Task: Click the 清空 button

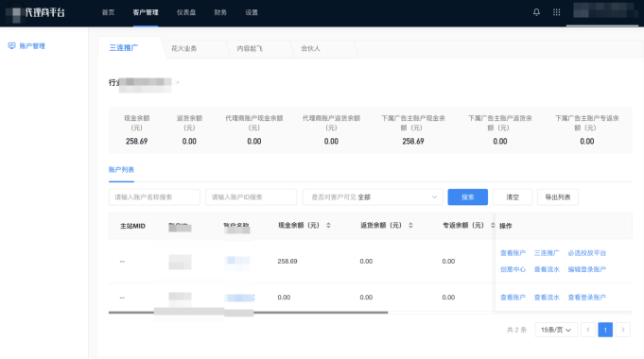Action: (x=513, y=197)
